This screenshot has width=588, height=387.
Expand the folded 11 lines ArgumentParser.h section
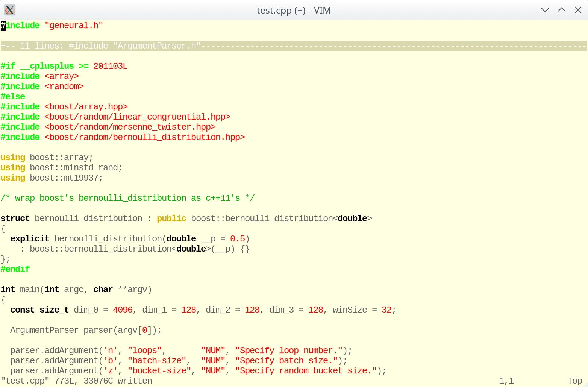(294, 46)
